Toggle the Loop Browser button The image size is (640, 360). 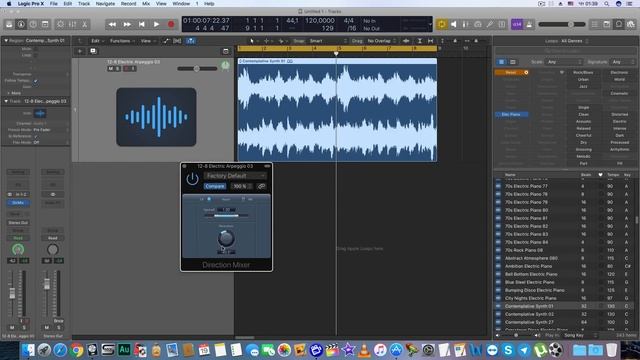click(x=619, y=24)
